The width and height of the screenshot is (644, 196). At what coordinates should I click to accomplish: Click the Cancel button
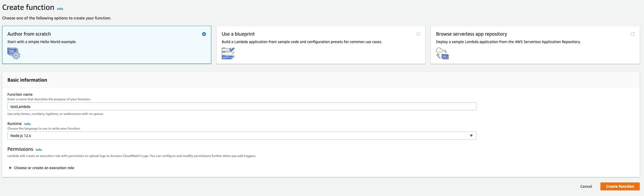coord(586,186)
